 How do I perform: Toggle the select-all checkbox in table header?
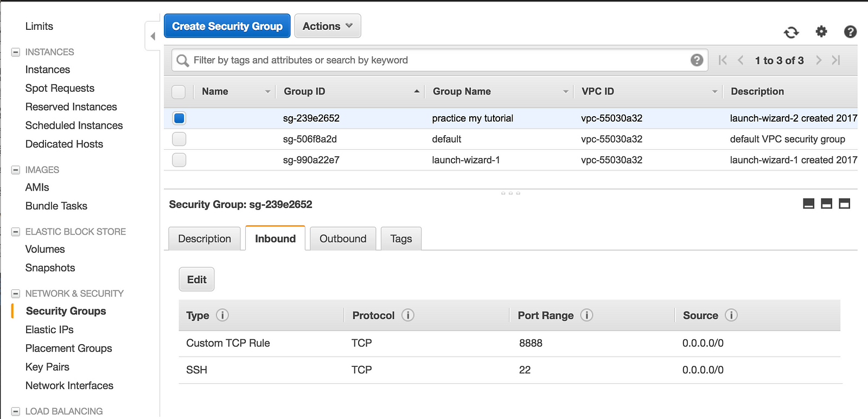click(x=178, y=92)
